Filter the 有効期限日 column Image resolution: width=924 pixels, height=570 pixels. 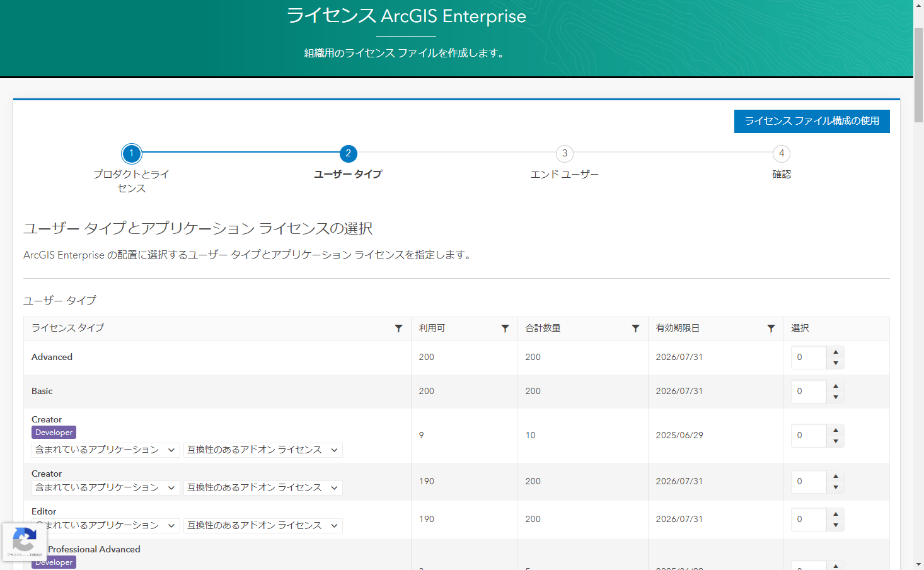click(771, 329)
